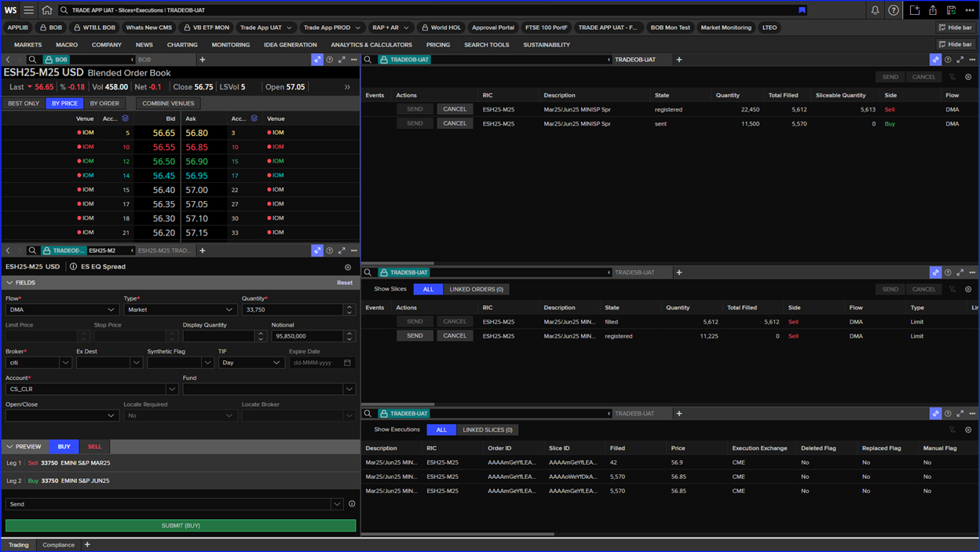This screenshot has height=552, width=980.
Task: Increase Quantity using its stepper up arrow
Action: (350, 306)
